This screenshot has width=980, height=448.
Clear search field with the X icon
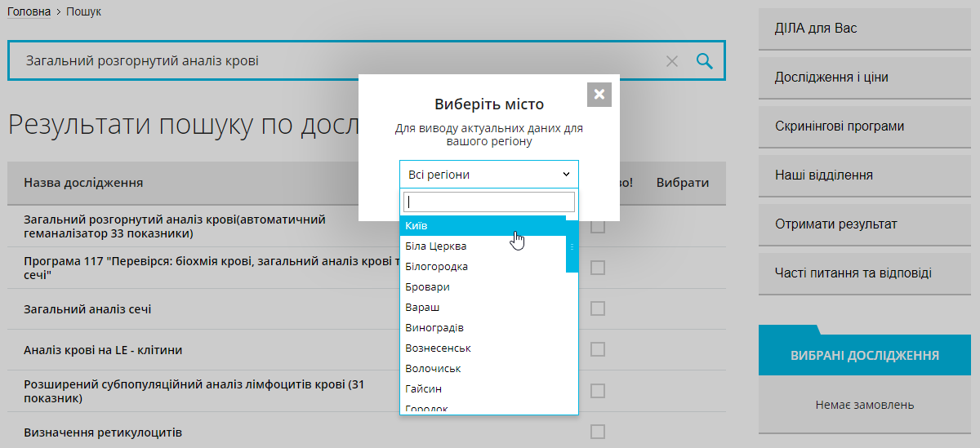[x=672, y=61]
